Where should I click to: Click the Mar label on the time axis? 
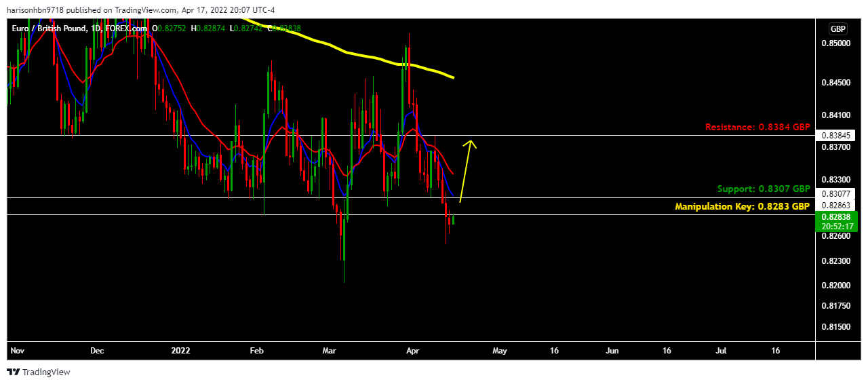(x=330, y=351)
